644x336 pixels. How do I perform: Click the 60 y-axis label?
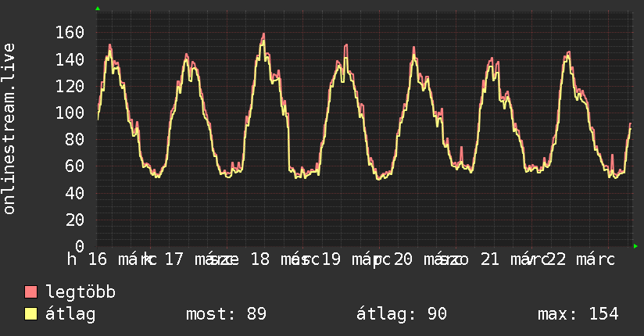(x=75, y=166)
